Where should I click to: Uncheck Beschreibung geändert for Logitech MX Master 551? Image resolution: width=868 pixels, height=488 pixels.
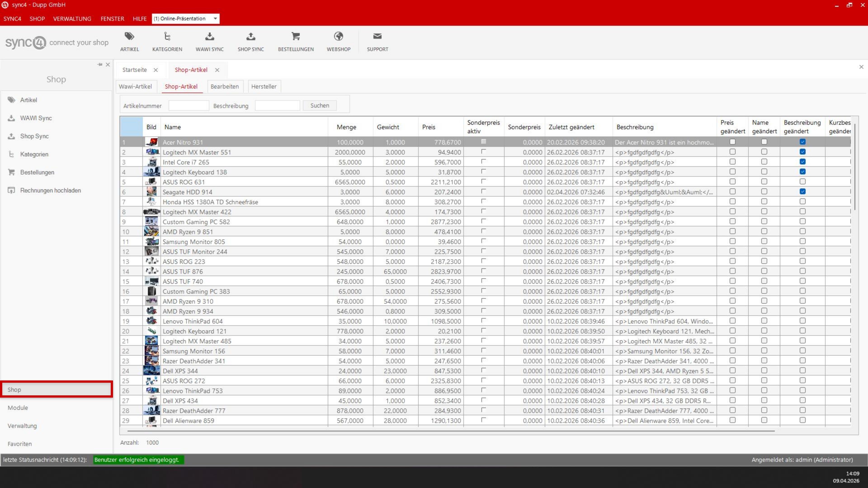point(802,152)
